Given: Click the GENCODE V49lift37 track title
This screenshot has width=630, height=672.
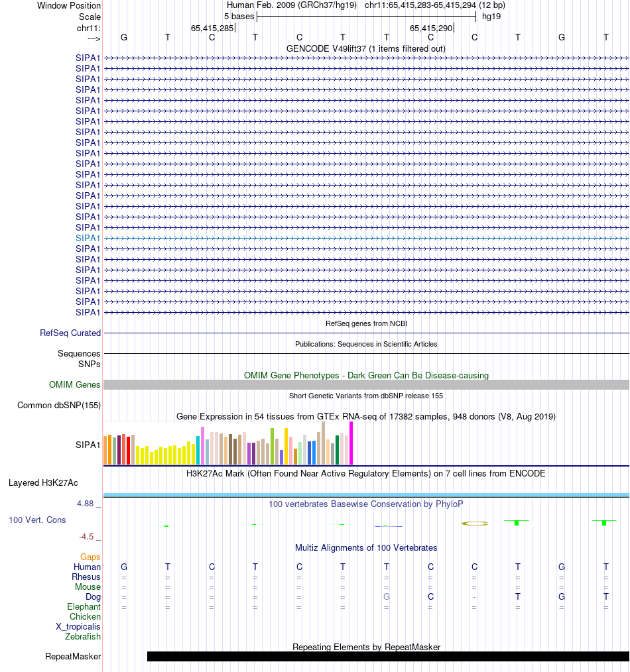Looking at the screenshot, I should (366, 49).
